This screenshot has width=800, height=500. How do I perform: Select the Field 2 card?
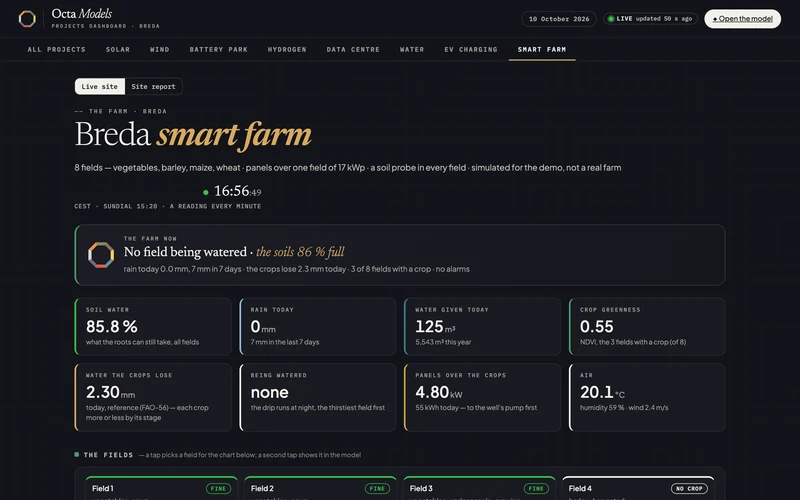point(320,488)
